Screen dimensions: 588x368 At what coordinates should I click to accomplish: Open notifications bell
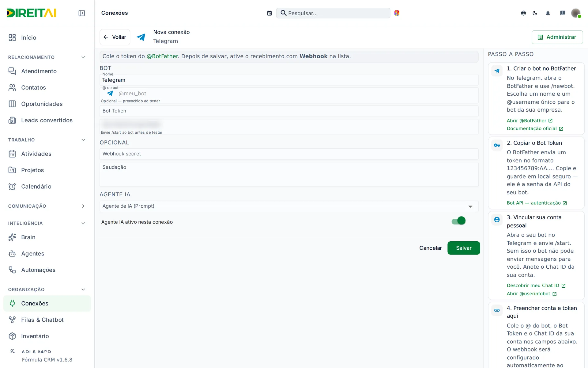(548, 13)
